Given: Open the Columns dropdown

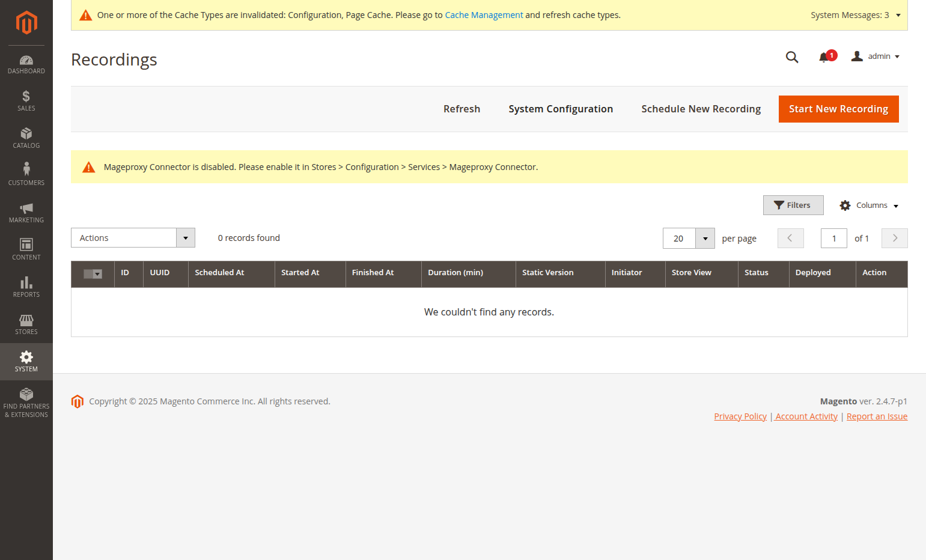Looking at the screenshot, I should 870,205.
